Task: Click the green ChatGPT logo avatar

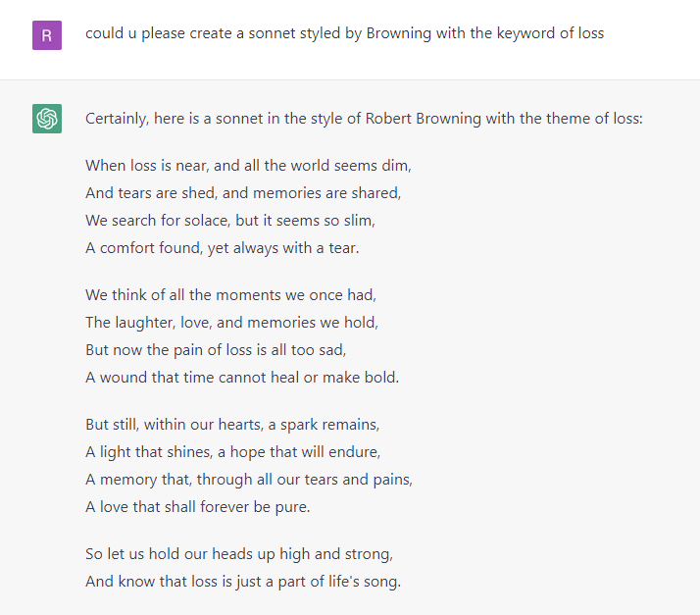Action: pyautogui.click(x=47, y=119)
